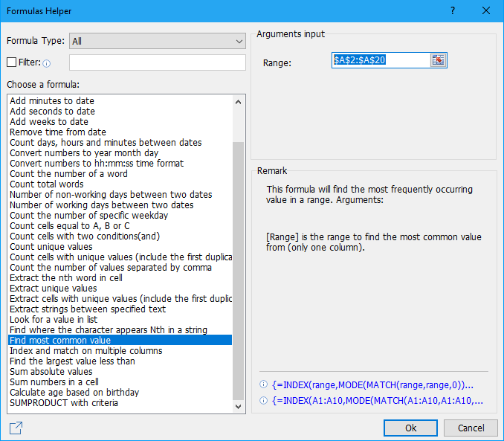Select 'Count unique values' formula
Image resolution: width=504 pixels, height=441 pixels.
pos(51,247)
